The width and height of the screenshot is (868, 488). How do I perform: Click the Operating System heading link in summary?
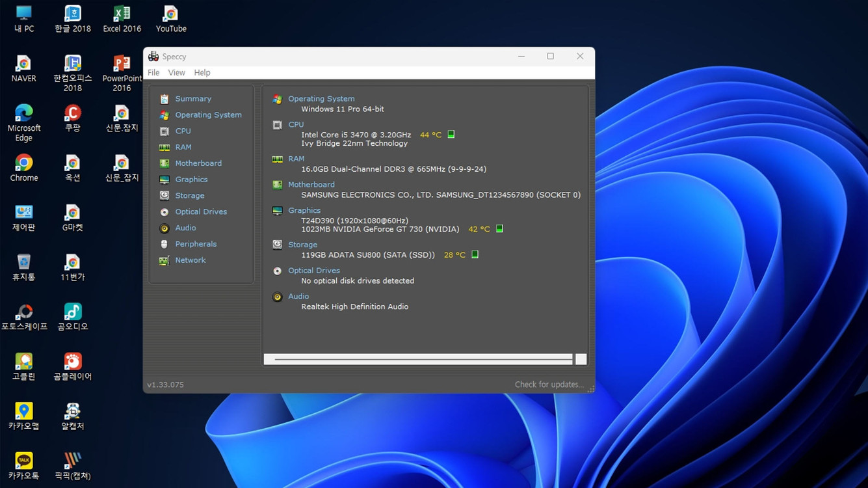coord(321,99)
